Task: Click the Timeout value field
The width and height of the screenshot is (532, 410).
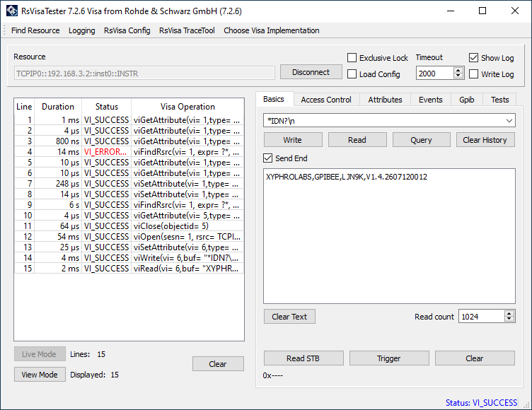Action: point(434,74)
